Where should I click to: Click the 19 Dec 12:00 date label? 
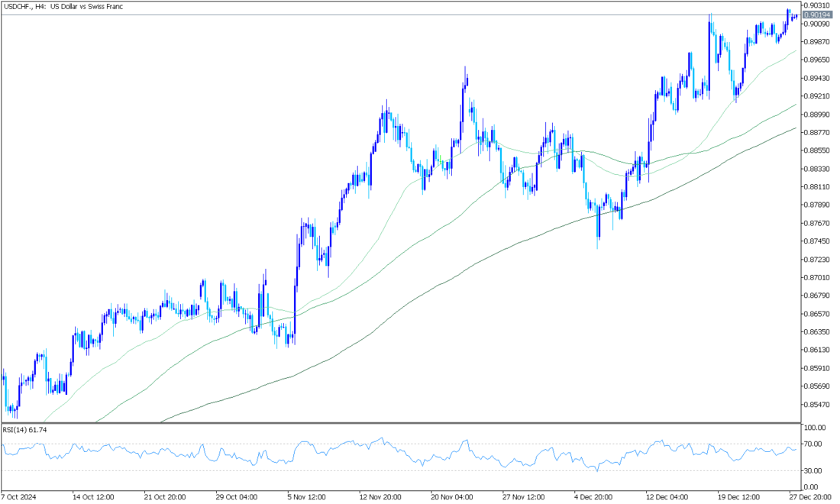coord(739,497)
